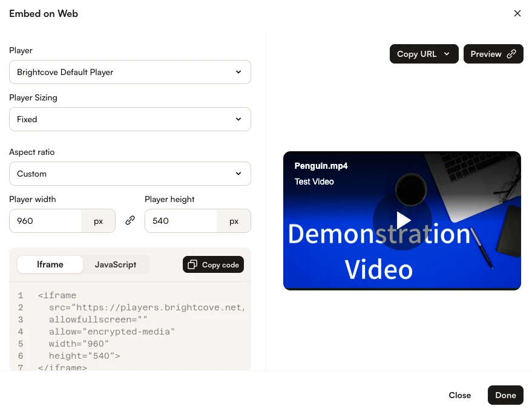Open the Player dropdown showing Brightcove Default Player
The image size is (532, 409).
coord(130,72)
